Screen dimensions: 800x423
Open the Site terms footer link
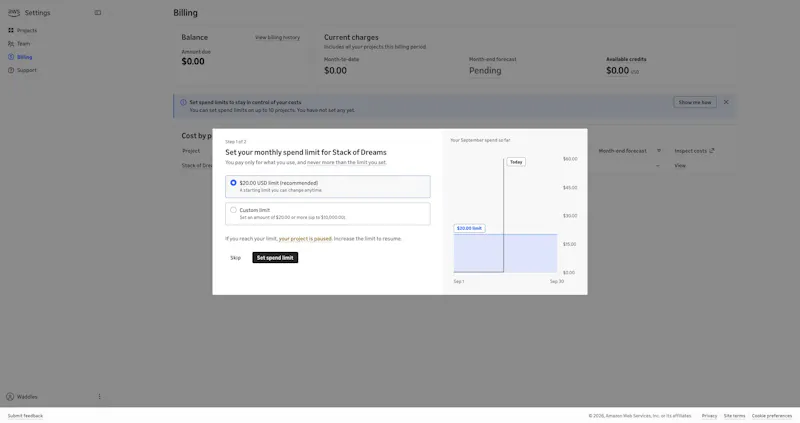point(734,416)
